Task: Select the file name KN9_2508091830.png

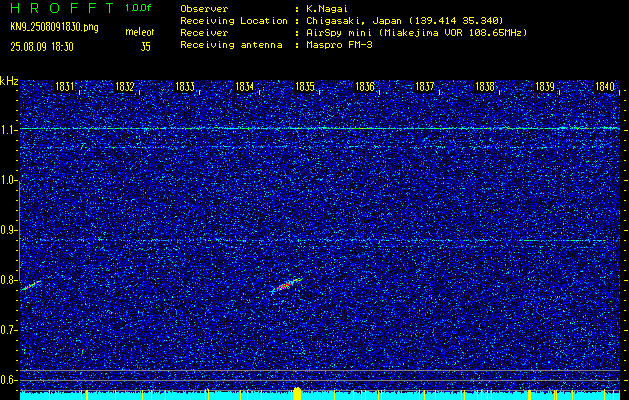Action: (x=54, y=27)
